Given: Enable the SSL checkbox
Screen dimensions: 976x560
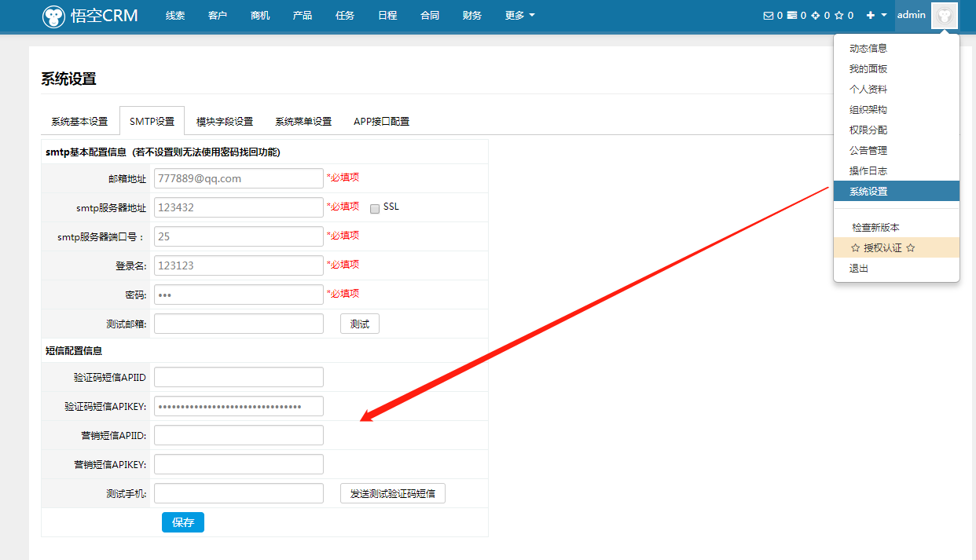Looking at the screenshot, I should (375, 208).
